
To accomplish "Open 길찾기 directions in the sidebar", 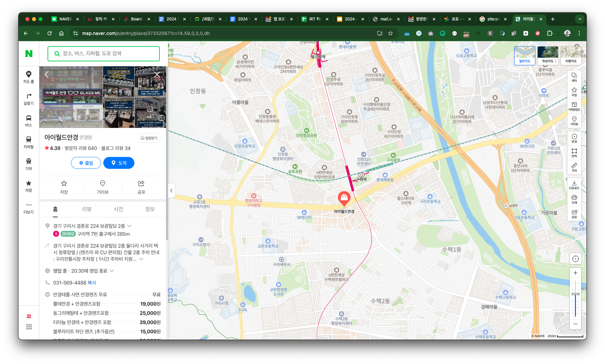I will coord(29,99).
